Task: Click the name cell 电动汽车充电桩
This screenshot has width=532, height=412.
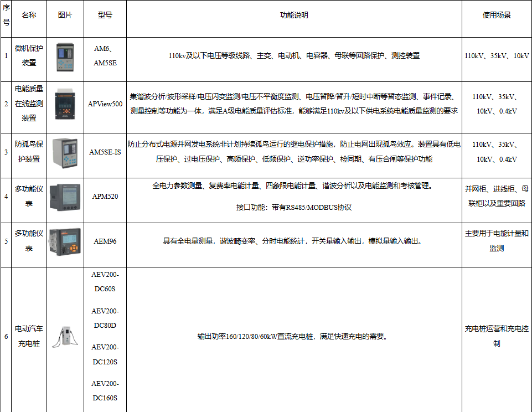Action: tap(29, 336)
